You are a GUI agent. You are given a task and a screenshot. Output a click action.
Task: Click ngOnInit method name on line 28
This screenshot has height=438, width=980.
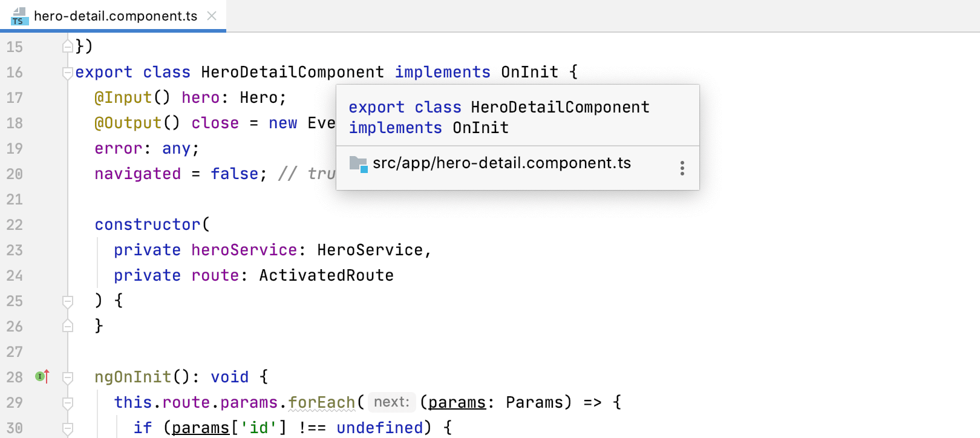(133, 377)
